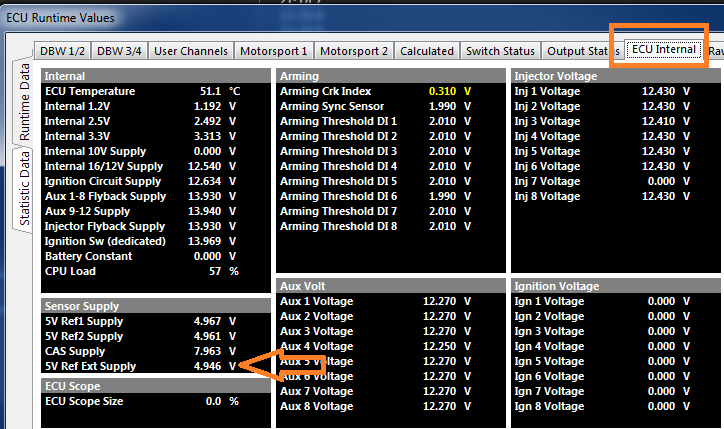Click the Arming Sync Sensor row
This screenshot has width=724, height=429.
pos(391,106)
